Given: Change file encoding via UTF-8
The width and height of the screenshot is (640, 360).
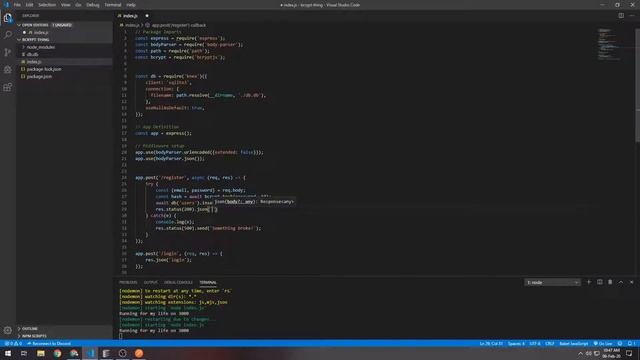Looking at the screenshot, I should click(535, 344).
